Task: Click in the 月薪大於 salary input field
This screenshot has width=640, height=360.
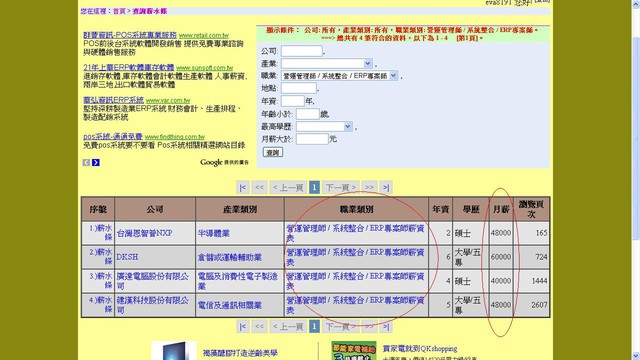Action: click(312, 139)
